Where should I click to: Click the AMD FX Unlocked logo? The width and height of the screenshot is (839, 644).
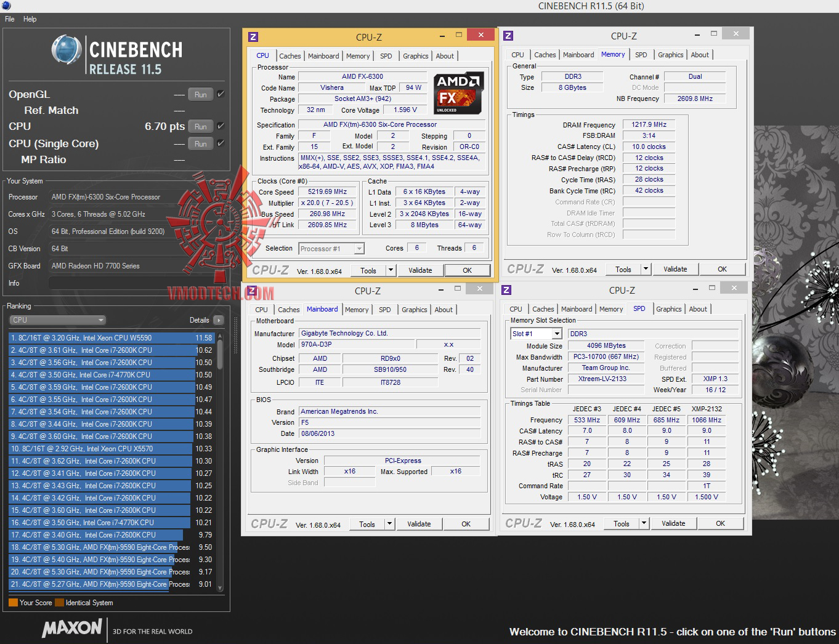click(x=459, y=93)
